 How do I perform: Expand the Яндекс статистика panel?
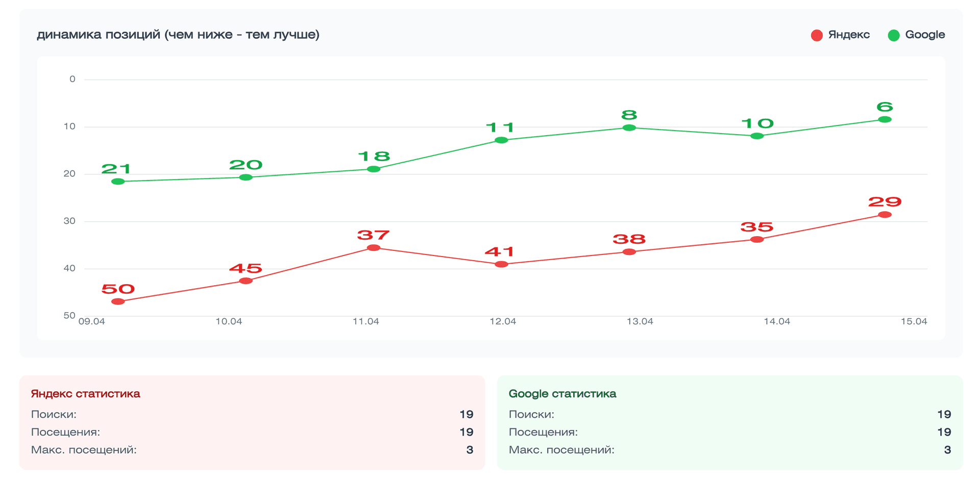click(86, 393)
